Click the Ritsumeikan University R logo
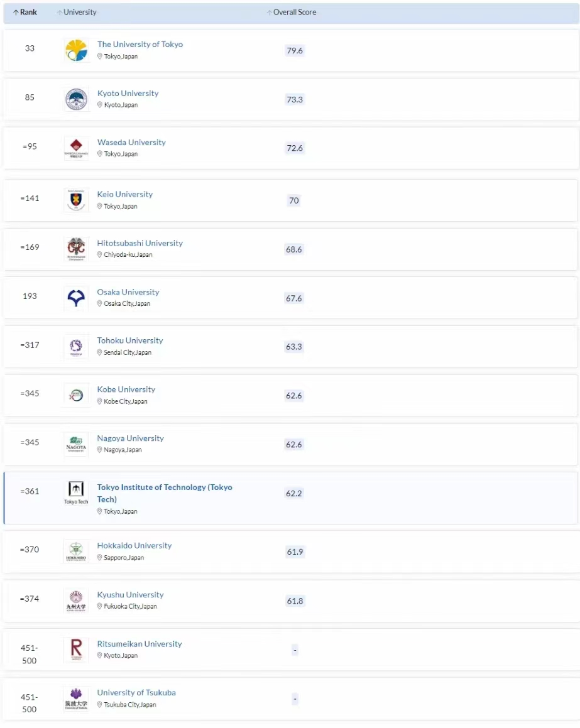580x728 pixels. click(76, 649)
